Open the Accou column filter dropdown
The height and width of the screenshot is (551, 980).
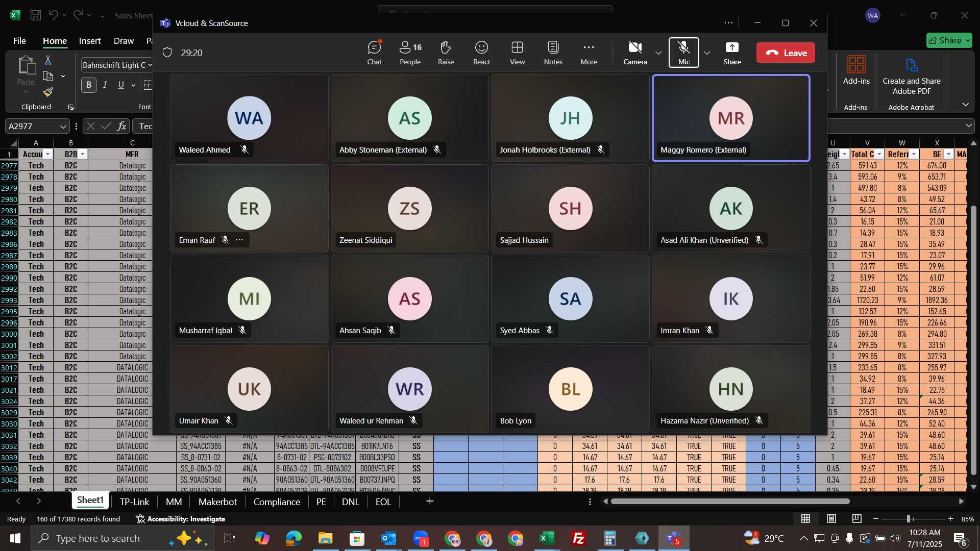click(48, 154)
